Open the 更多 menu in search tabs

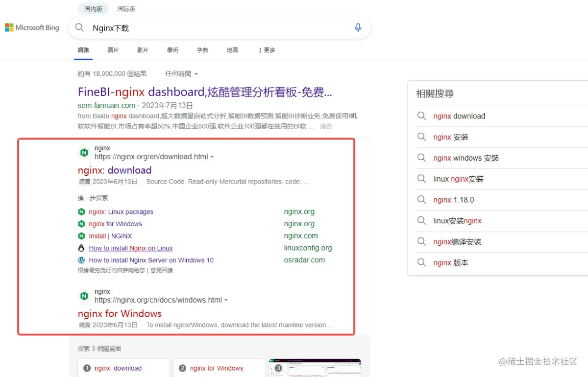coord(267,50)
